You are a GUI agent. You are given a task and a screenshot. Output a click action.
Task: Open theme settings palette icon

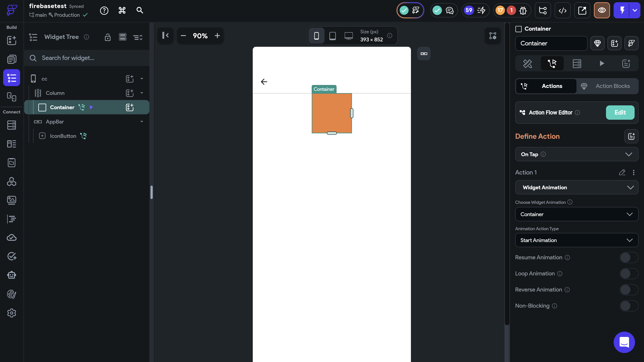(x=11, y=294)
